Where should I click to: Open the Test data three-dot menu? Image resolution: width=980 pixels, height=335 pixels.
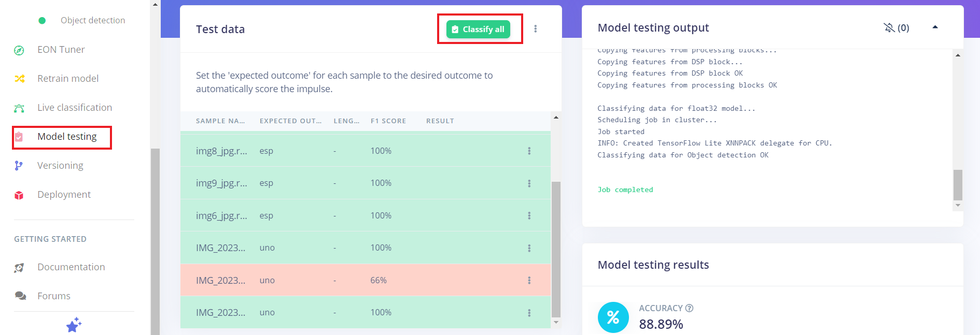(x=536, y=29)
